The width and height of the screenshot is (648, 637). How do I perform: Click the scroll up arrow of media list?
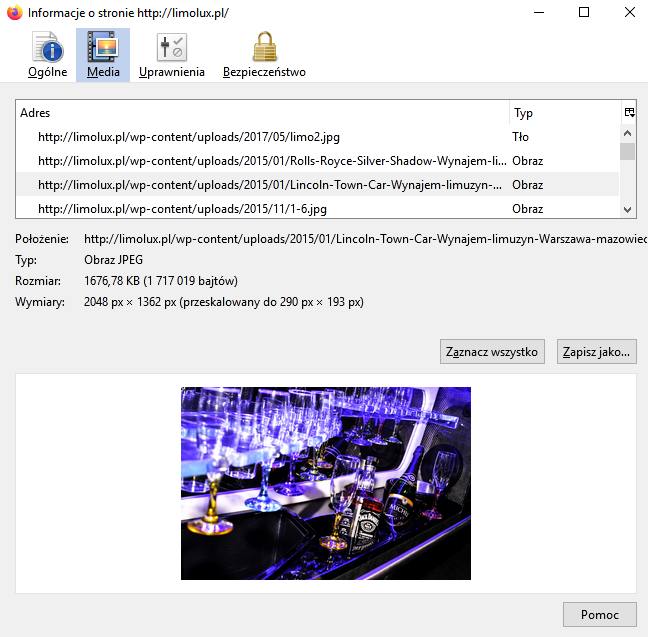coord(627,133)
